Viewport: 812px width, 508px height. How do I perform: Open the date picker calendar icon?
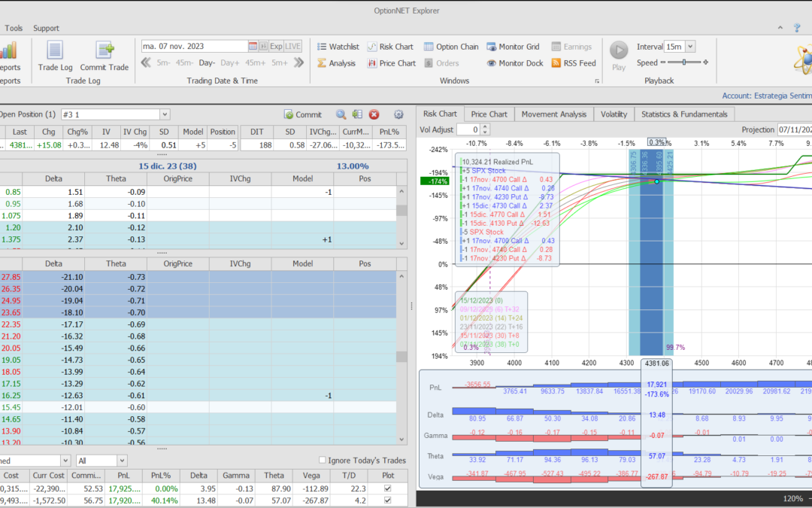click(253, 46)
